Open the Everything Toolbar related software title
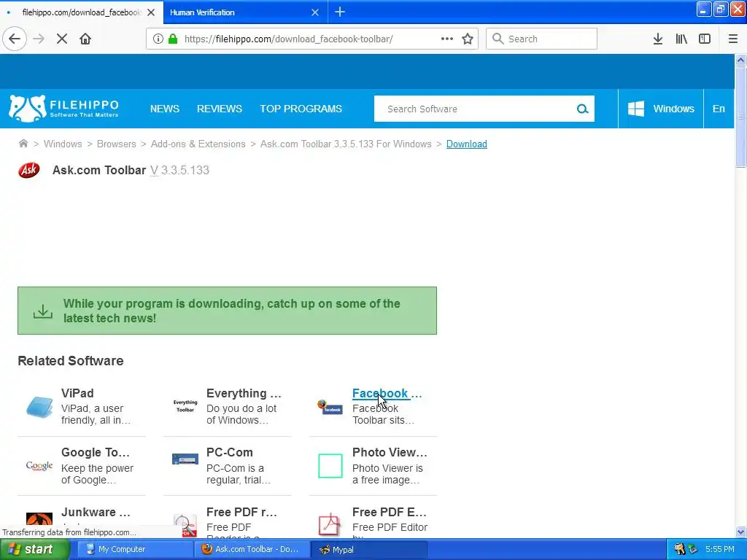 244,393
